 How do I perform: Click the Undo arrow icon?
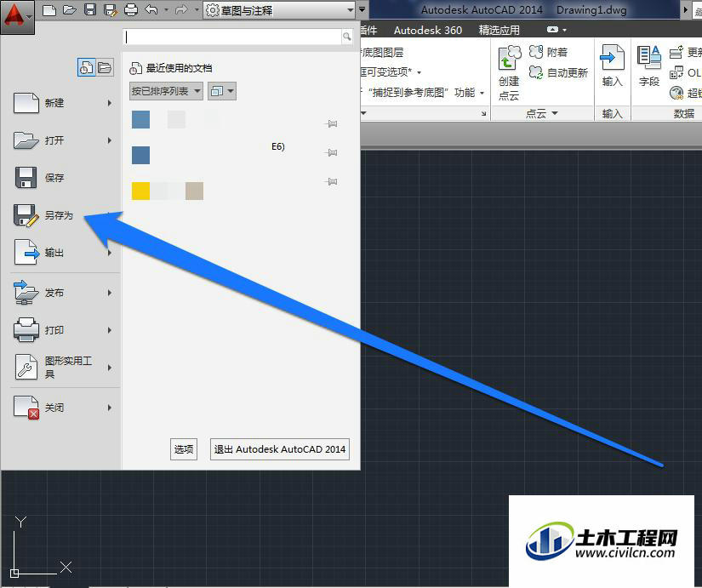tap(151, 9)
